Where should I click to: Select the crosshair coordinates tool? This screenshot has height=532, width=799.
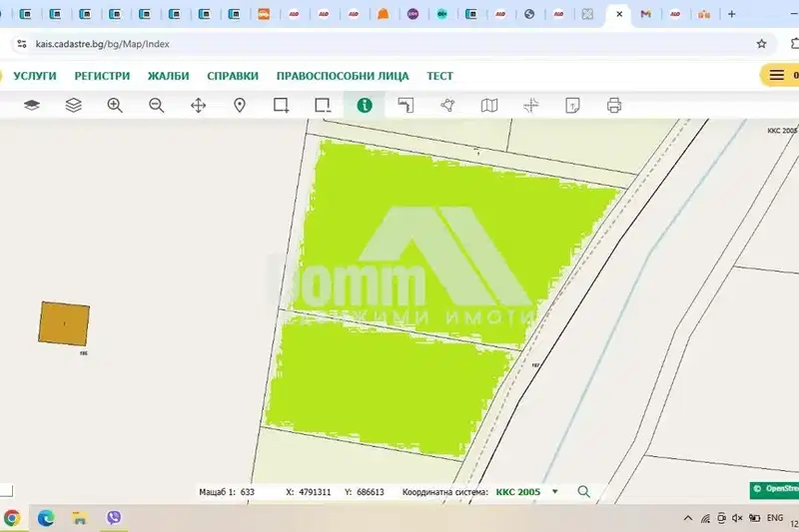click(x=531, y=106)
